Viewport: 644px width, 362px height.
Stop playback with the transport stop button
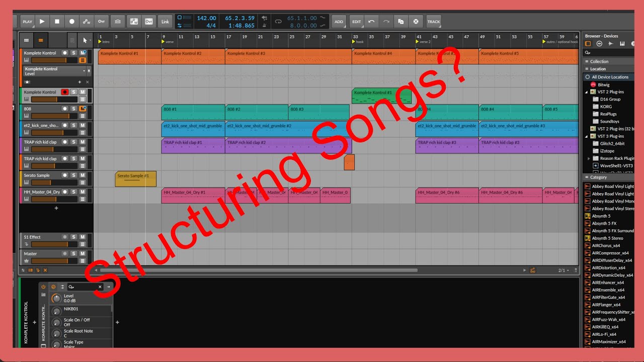(57, 22)
